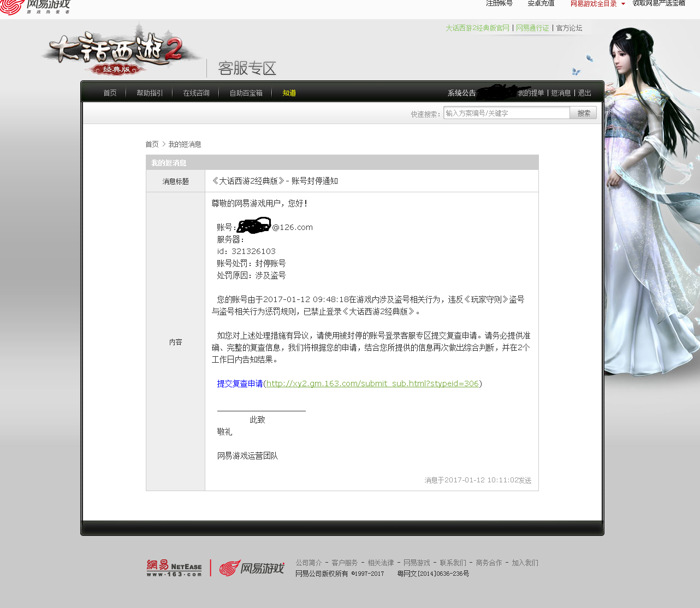The image size is (700, 608).
Task: Open the 在线咨询 navigation item
Action: click(x=196, y=93)
